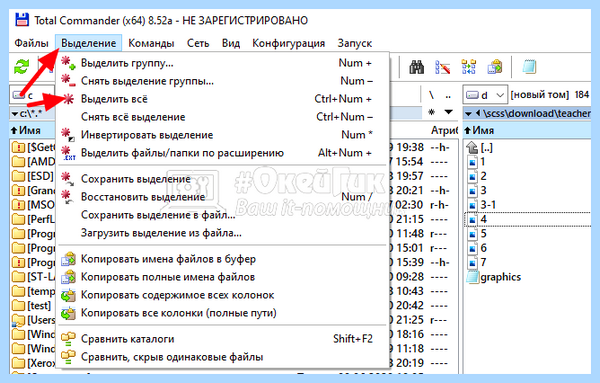Open the Вид menu
The image size is (600, 383).
point(231,43)
